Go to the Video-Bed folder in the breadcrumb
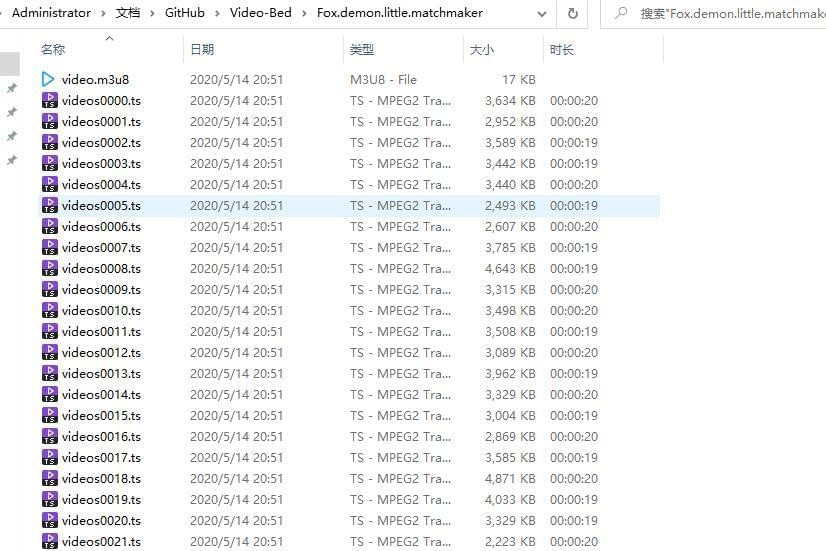This screenshot has width=826, height=551. click(x=260, y=13)
